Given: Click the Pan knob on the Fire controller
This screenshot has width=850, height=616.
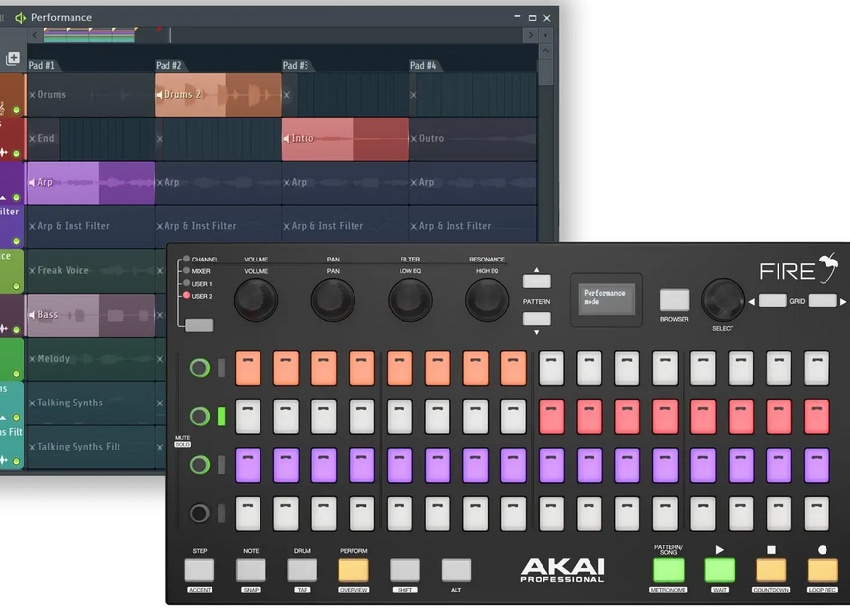Looking at the screenshot, I should click(x=333, y=300).
